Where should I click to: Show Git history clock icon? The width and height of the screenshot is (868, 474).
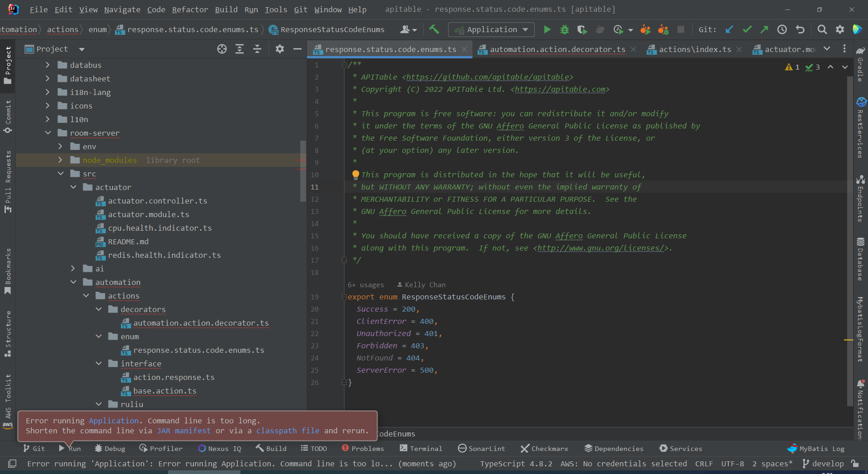tap(782, 30)
